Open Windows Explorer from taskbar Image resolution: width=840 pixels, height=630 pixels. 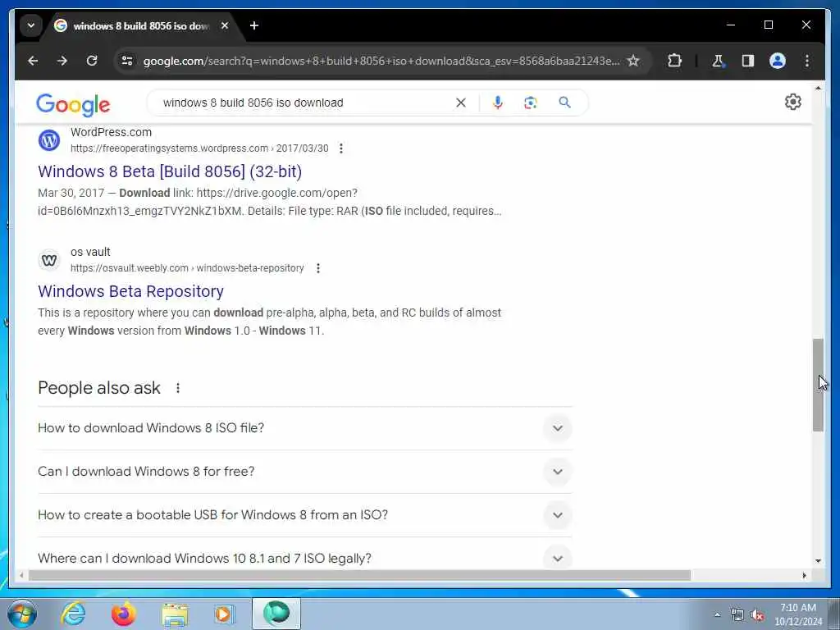tap(175, 614)
